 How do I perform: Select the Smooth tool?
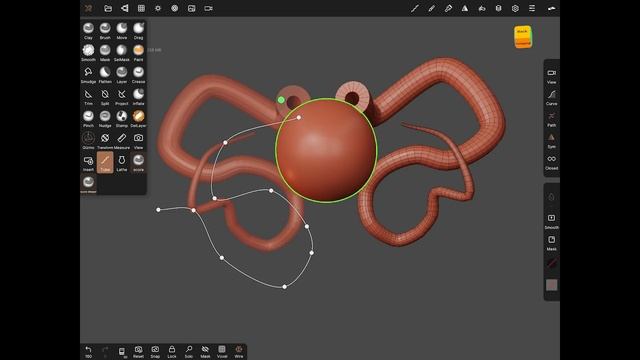coord(88,53)
